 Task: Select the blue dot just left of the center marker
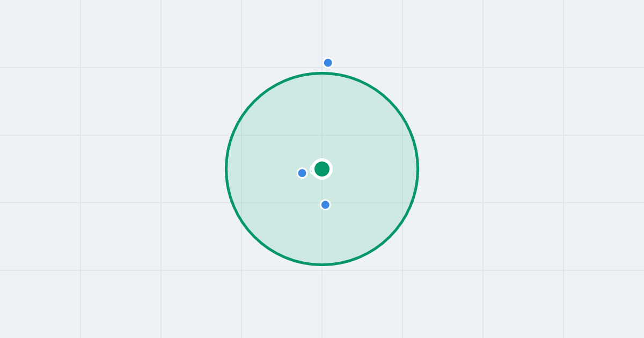(x=302, y=173)
